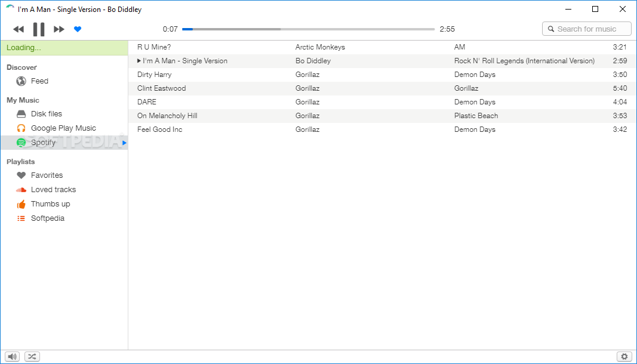Screen dimensions: 637x364
Task: Seek within the playback progress bar
Action: (308, 29)
